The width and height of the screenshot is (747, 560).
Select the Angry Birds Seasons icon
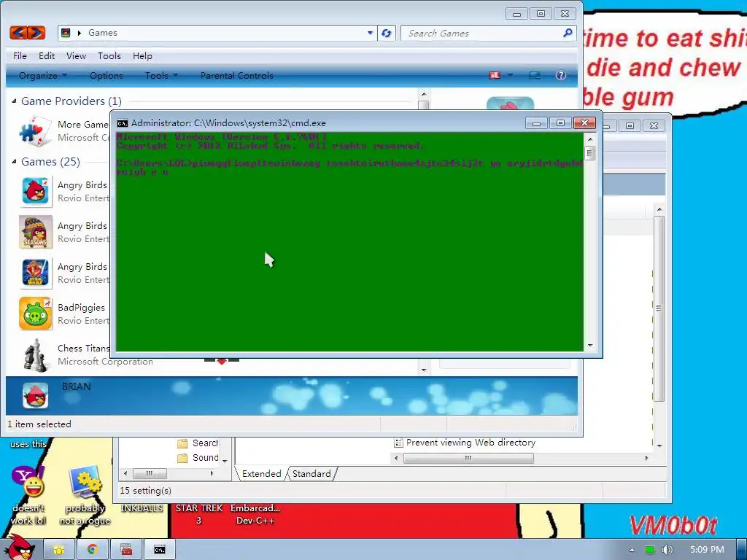[x=35, y=232]
